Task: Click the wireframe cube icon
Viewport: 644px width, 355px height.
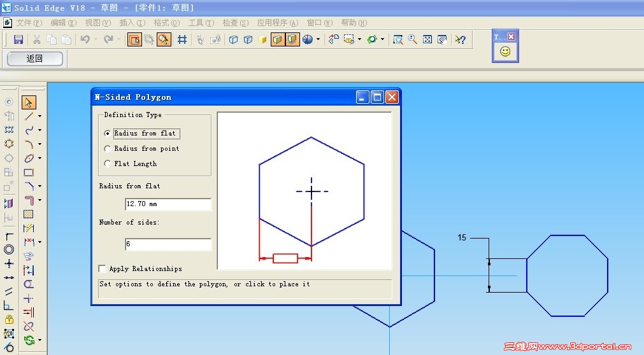Action: coord(233,39)
